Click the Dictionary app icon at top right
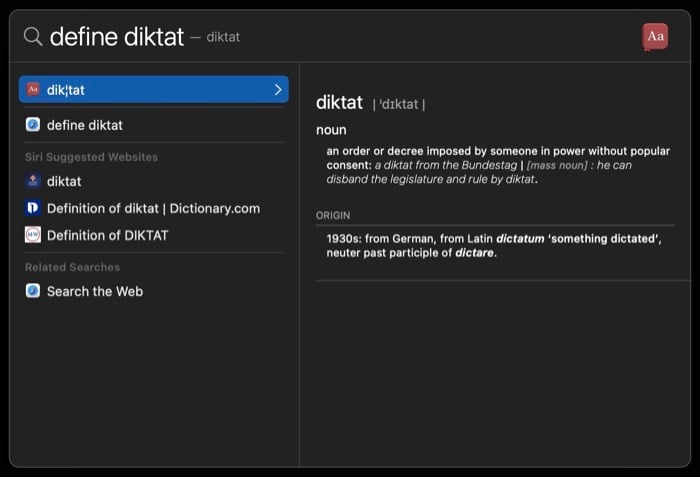This screenshot has width=700, height=477. pyautogui.click(x=655, y=37)
